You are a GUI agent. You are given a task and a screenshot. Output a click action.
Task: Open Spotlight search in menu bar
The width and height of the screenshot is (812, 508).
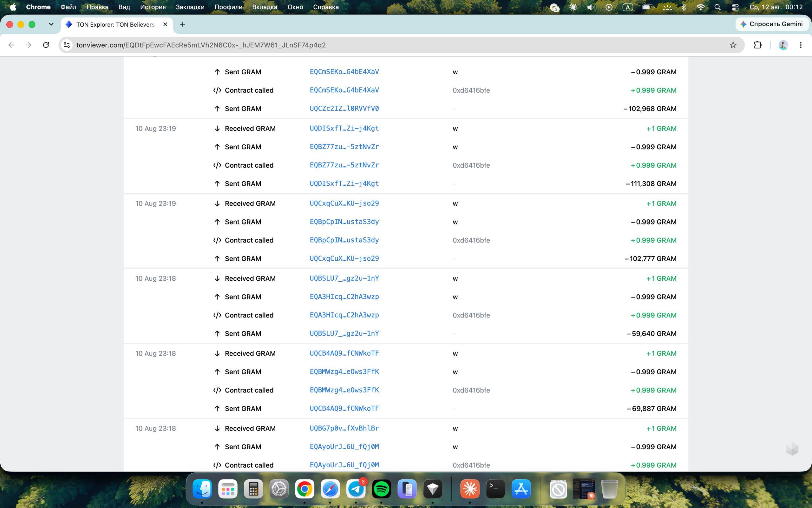(717, 7)
